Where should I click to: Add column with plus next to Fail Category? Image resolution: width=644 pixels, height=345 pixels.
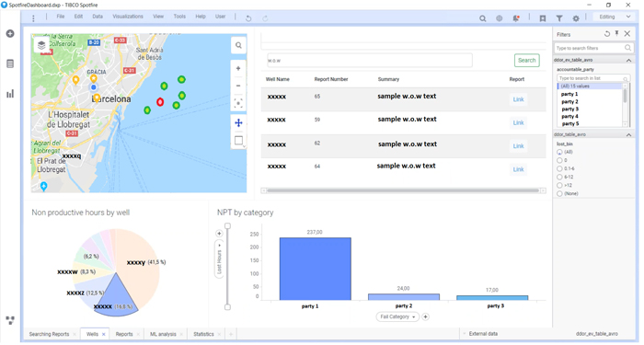(x=425, y=316)
